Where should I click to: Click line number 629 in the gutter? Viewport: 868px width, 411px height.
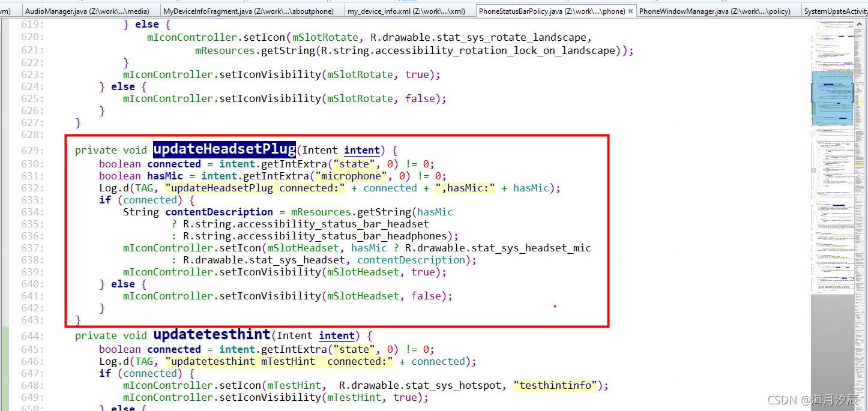tap(32, 151)
